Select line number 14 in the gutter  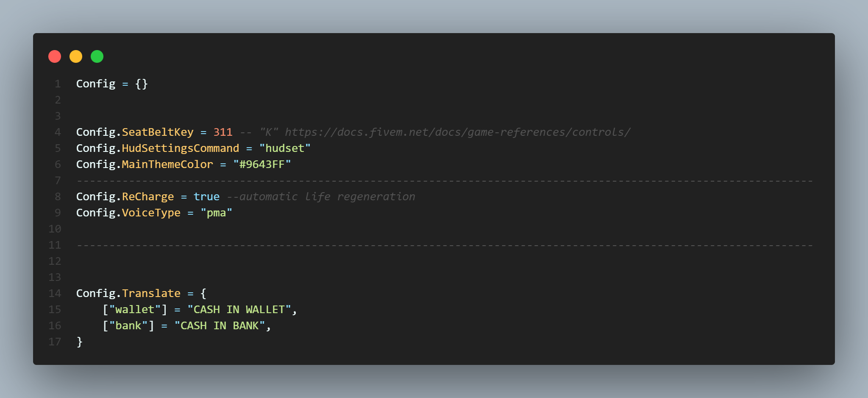click(55, 294)
